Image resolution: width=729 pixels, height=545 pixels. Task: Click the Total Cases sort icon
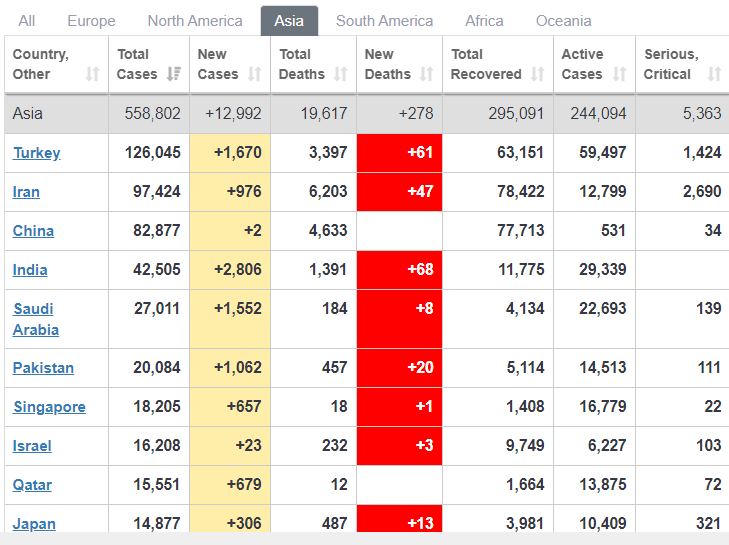pos(174,74)
